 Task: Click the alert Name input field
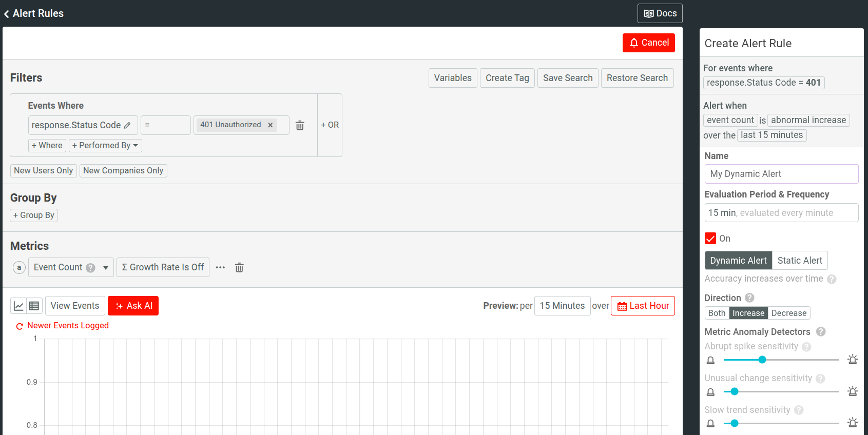pyautogui.click(x=781, y=174)
